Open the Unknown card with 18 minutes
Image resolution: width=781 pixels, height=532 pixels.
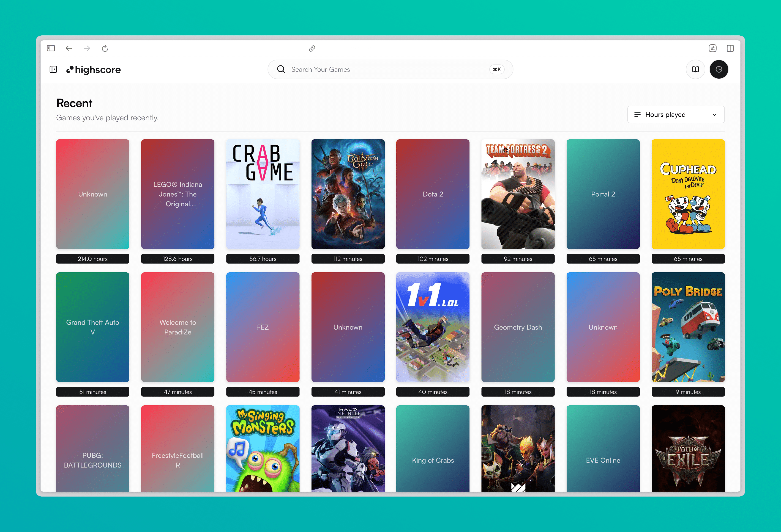603,327
